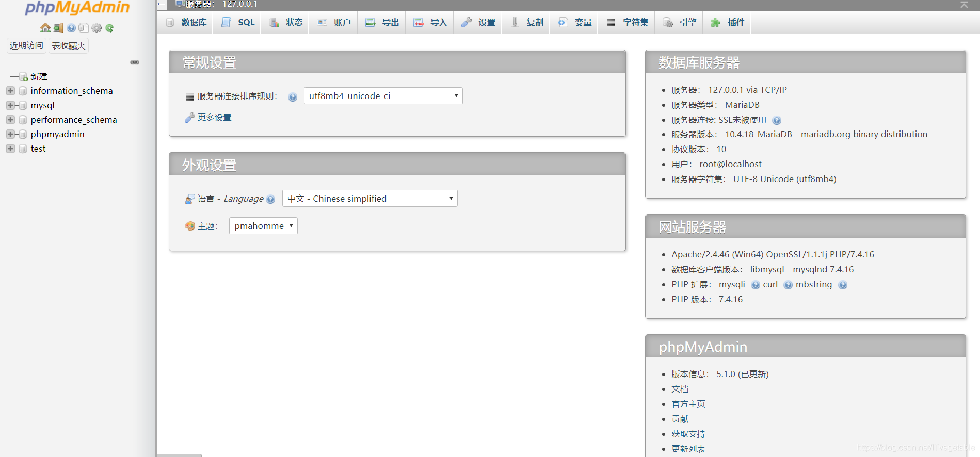Open the 导入 tab

coord(430,22)
